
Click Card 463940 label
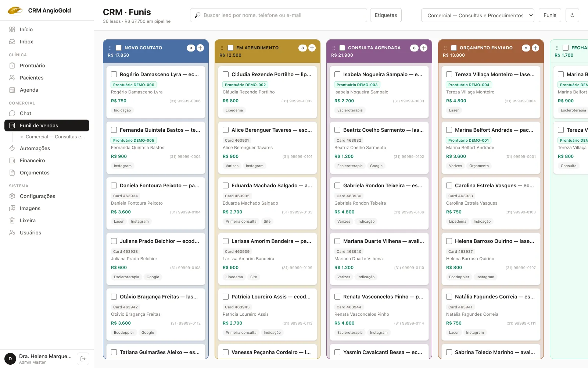click(x=349, y=251)
